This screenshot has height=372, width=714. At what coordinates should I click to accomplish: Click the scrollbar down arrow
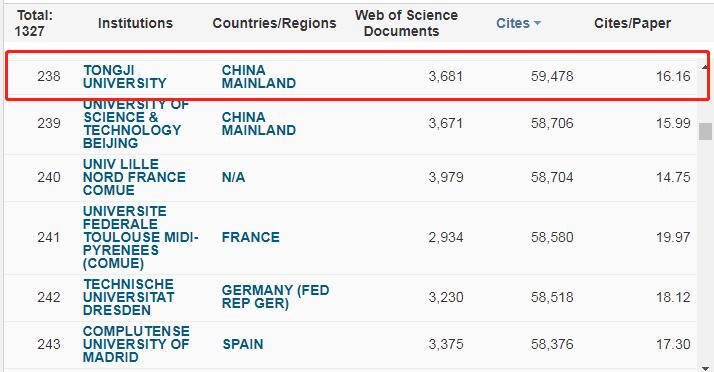coord(705,368)
